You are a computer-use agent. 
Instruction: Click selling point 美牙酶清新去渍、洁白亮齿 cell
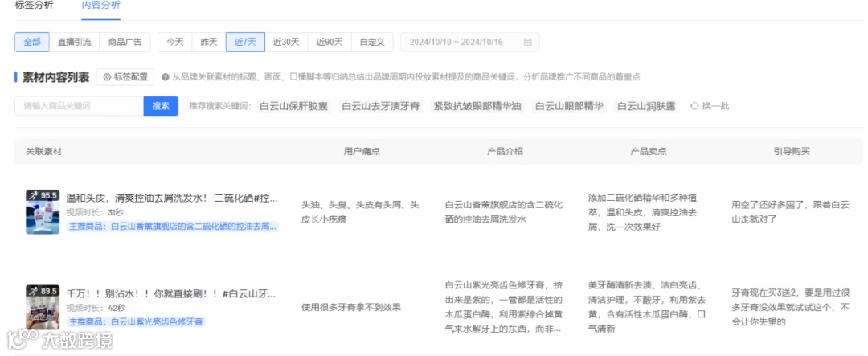pos(646,307)
